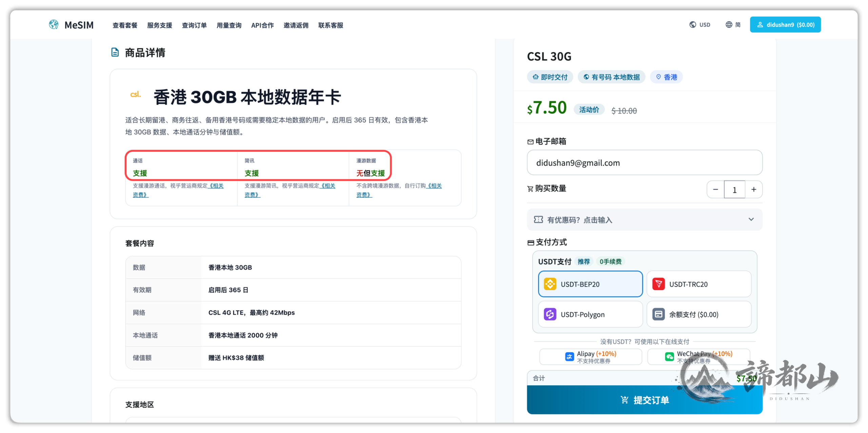Click the WeChat Pay logo icon
Viewport: 868px width, 433px height.
point(669,357)
